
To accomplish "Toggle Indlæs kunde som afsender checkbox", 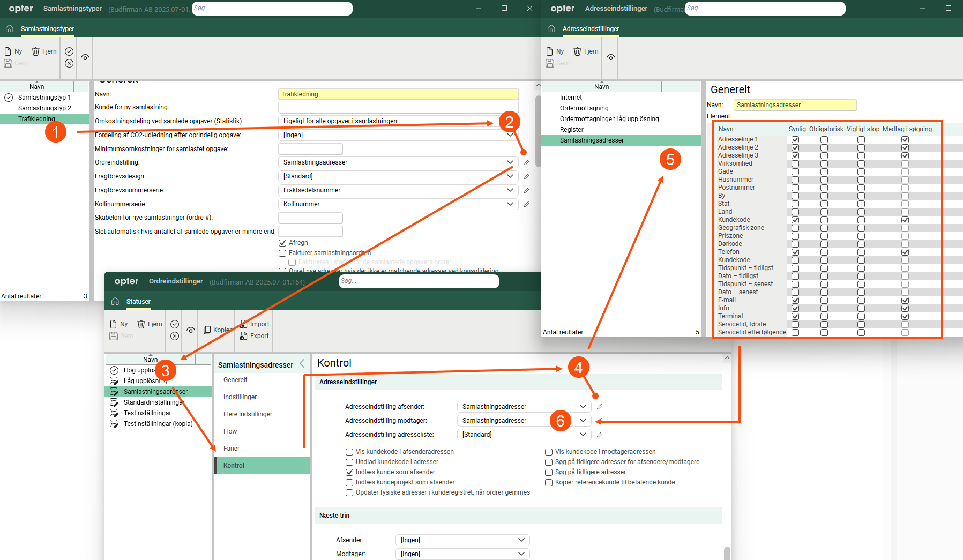I will click(x=349, y=472).
